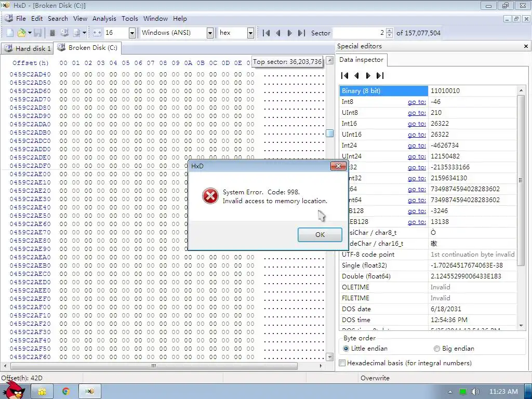Open the Tools menu
The width and height of the screenshot is (532, 399).
[x=129, y=19]
